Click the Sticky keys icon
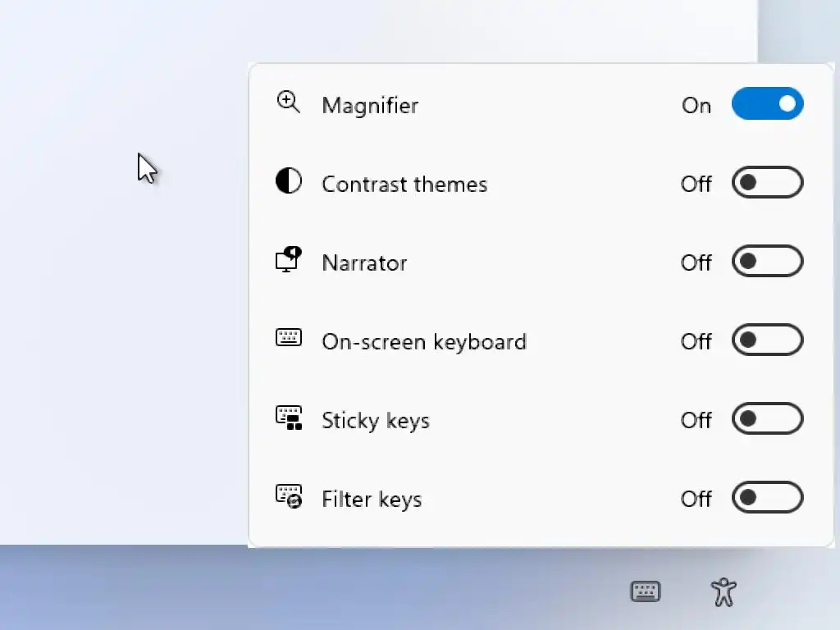Image resolution: width=840 pixels, height=630 pixels. 288,418
